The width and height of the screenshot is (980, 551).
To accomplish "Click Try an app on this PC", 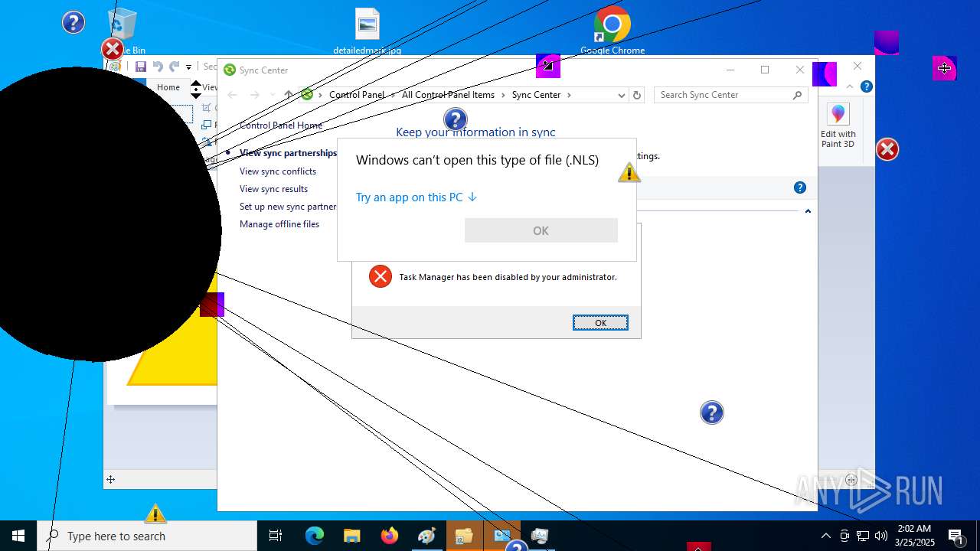I will pyautogui.click(x=416, y=197).
